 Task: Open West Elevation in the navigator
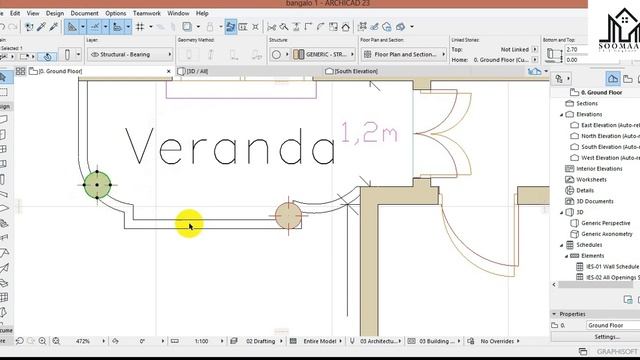[605, 158]
